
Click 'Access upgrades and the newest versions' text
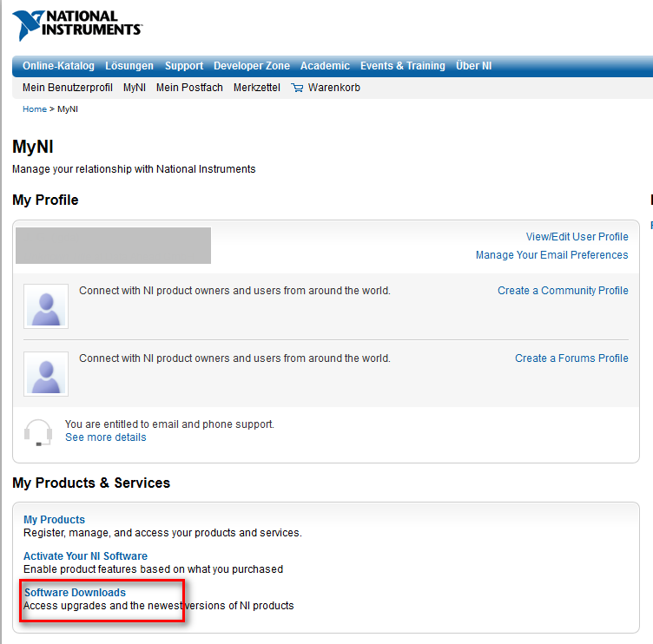coord(159,606)
